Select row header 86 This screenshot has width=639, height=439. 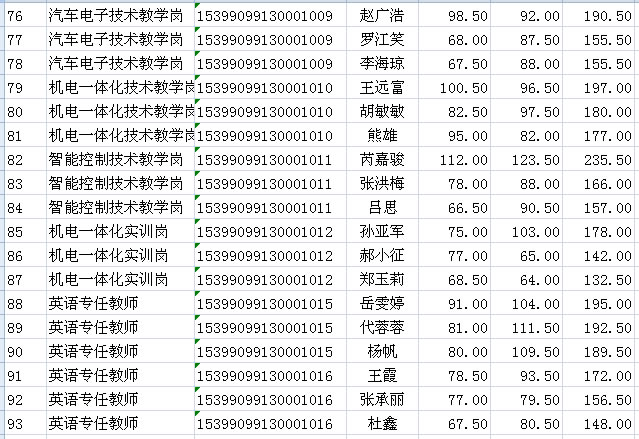pyautogui.click(x=20, y=256)
